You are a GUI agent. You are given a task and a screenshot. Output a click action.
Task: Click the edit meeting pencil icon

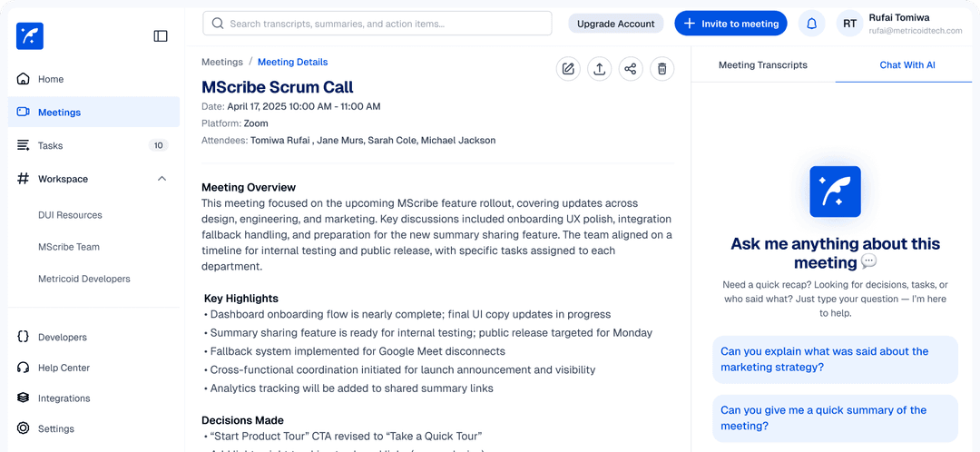[568, 69]
